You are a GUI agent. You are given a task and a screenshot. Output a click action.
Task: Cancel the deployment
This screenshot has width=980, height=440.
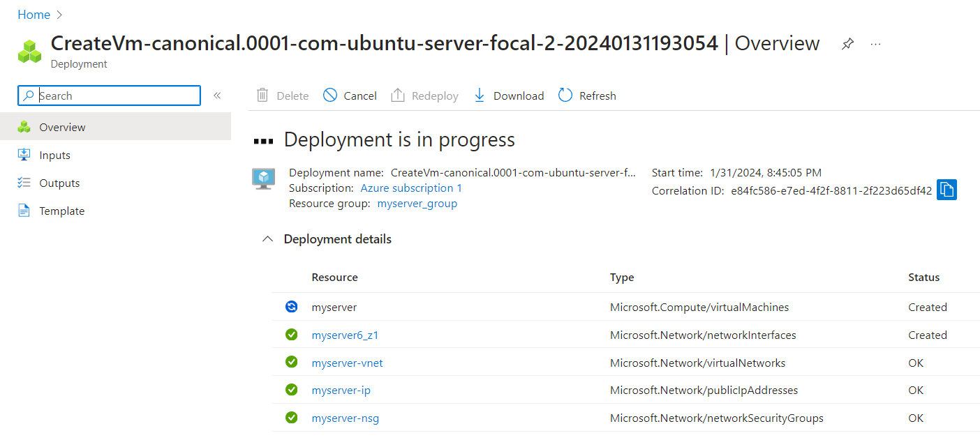coord(350,96)
